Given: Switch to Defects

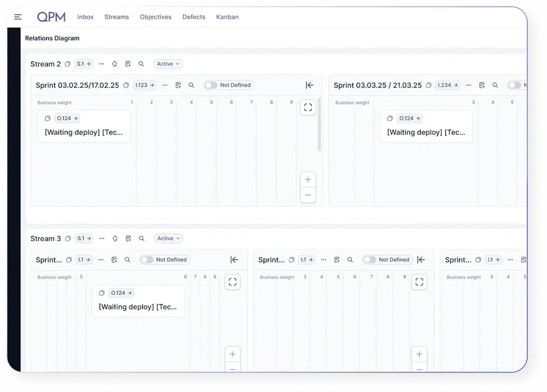Looking at the screenshot, I should [194, 17].
